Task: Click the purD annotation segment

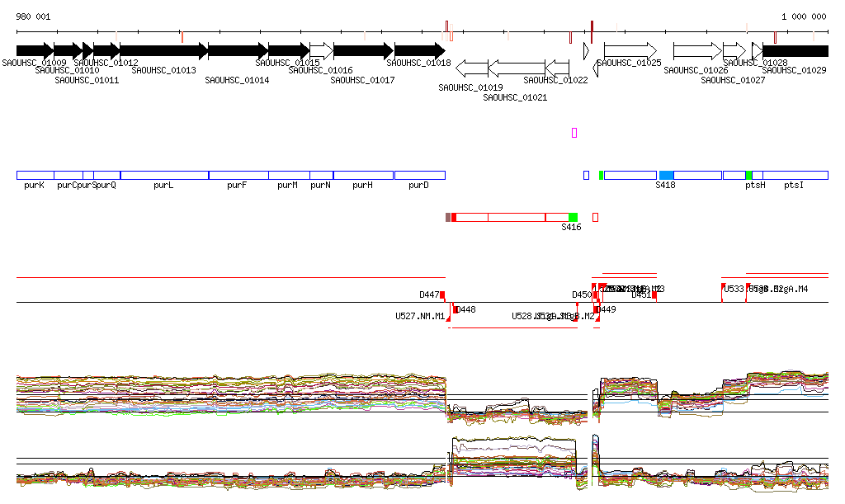Action: 419,176
